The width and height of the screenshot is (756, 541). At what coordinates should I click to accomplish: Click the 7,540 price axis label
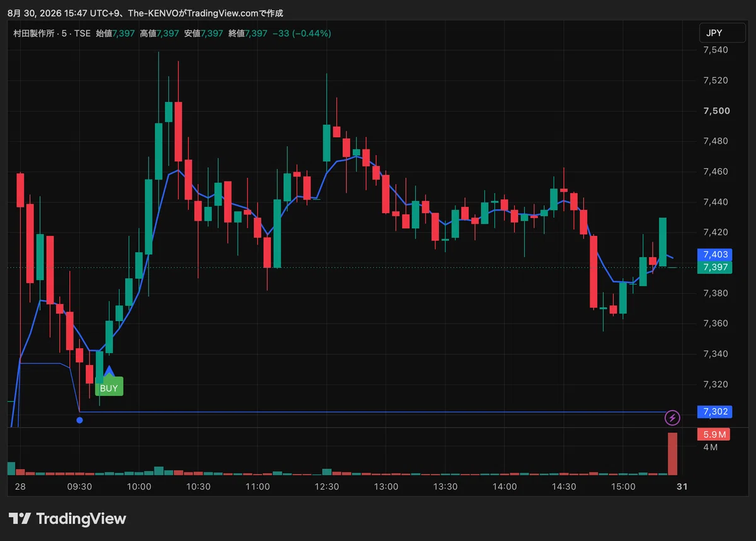[716, 50]
